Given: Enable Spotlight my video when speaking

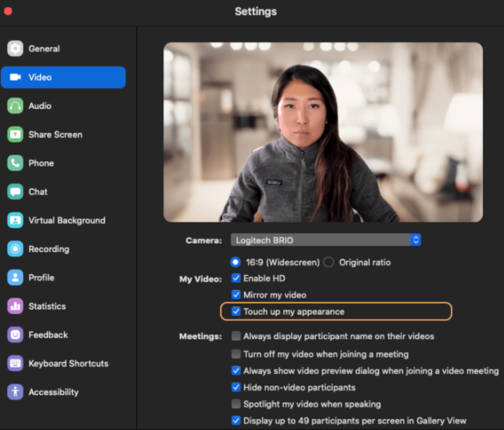Looking at the screenshot, I should coord(236,404).
